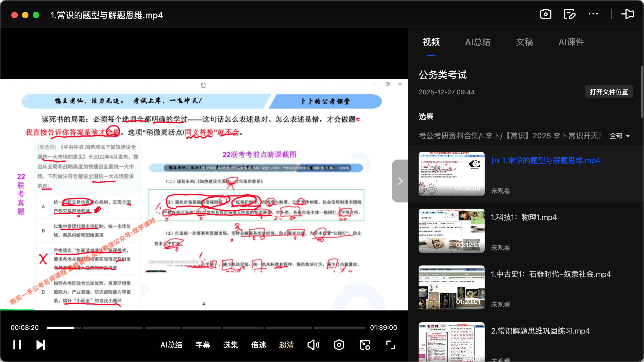The image size is (644, 362).
Task: Switch video quality from 超清
Action: 286,345
